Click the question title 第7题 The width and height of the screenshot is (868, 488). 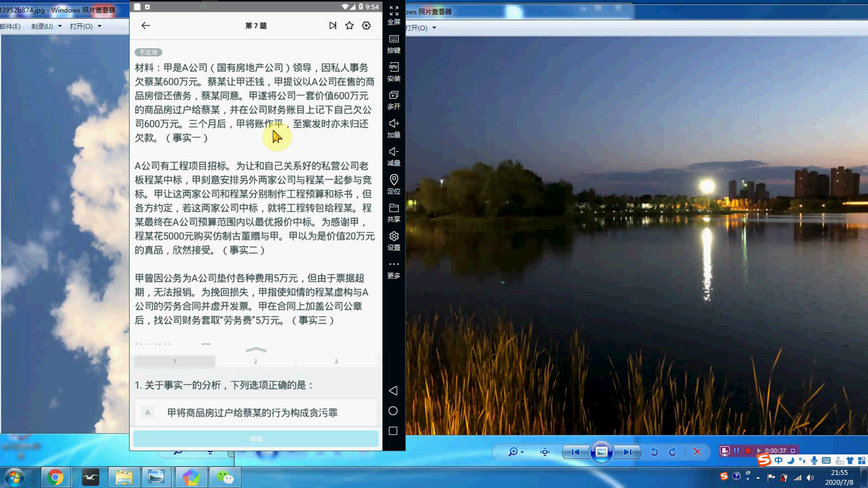coord(256,26)
